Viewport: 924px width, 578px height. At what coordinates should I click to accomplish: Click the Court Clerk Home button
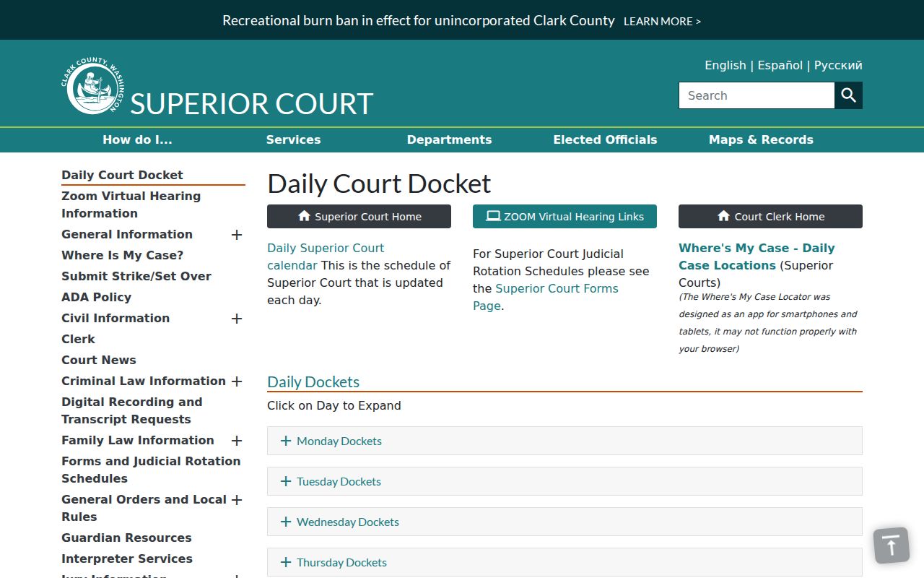[x=770, y=217]
